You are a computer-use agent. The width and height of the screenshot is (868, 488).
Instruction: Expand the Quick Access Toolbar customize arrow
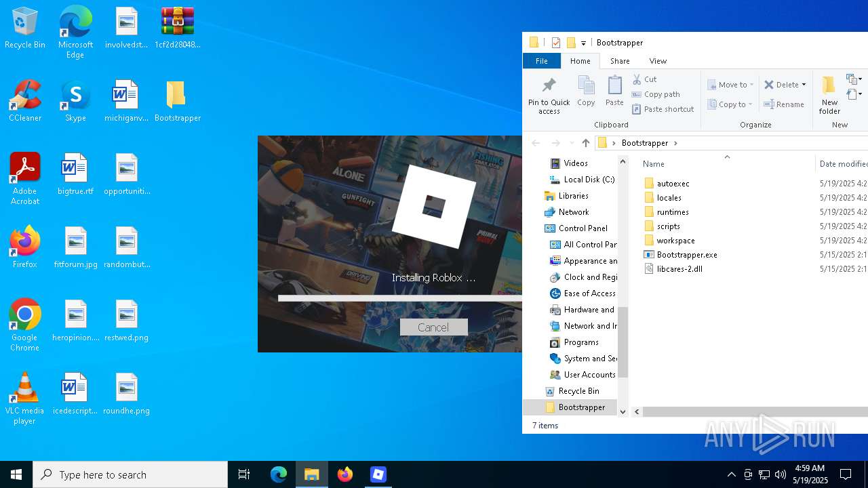583,43
